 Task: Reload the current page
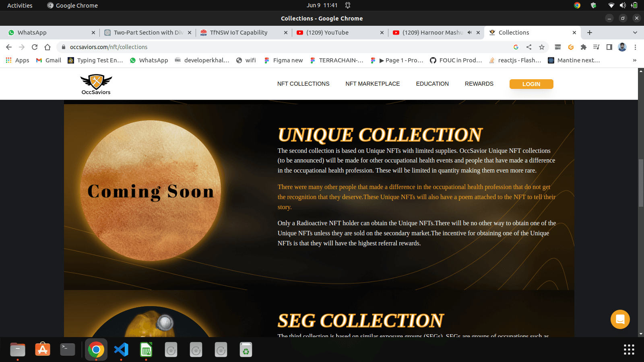35,47
